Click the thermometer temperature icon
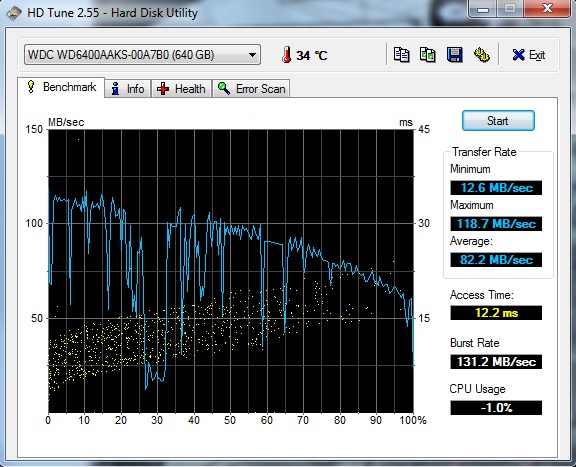Image resolution: width=576 pixels, height=467 pixels. (x=287, y=55)
